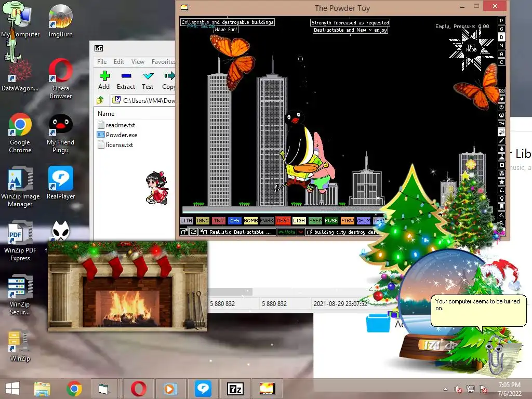Open the Decoration tools brush icon
Image resolution: width=532 pixels, height=399 pixels.
point(502,215)
